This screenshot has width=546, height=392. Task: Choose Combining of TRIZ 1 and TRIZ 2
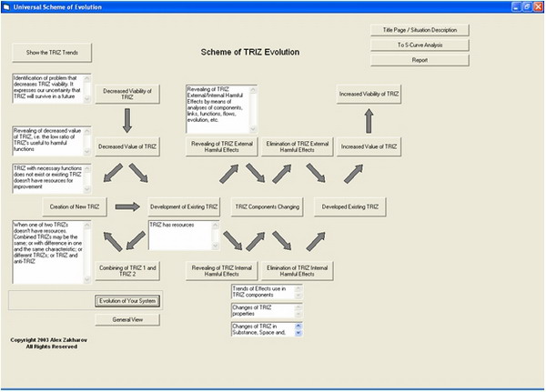pos(127,271)
